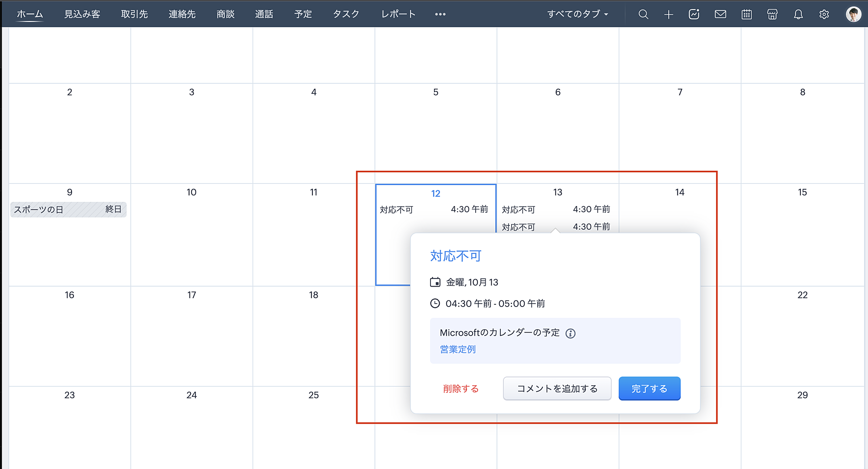Open the notifications bell
Viewport: 868px width, 469px height.
point(798,14)
